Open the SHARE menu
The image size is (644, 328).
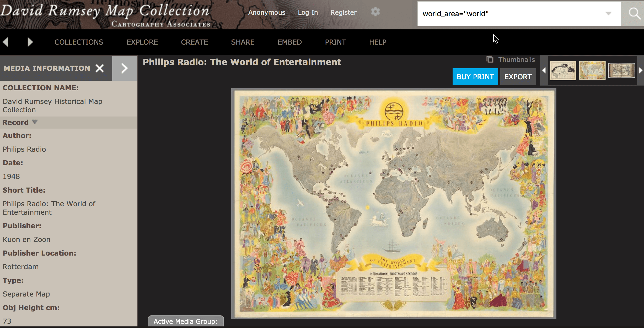(x=243, y=42)
